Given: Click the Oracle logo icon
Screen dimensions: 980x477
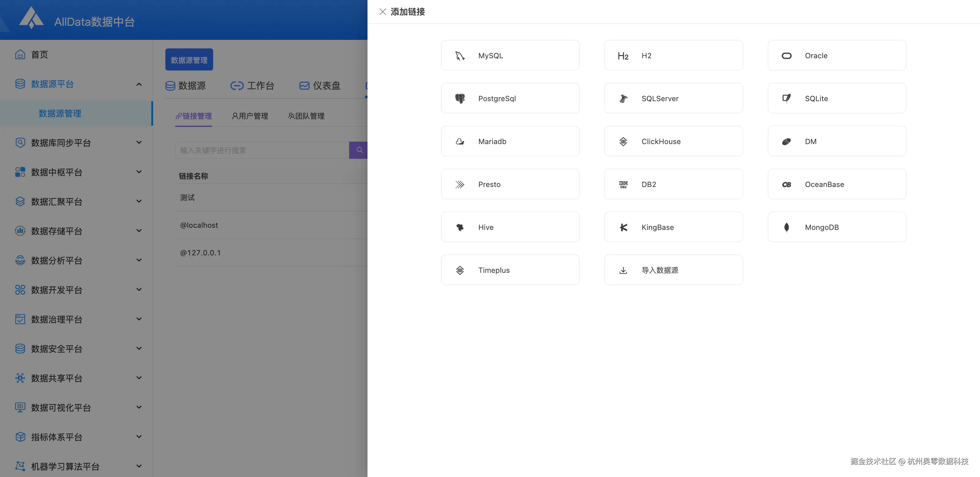Looking at the screenshot, I should point(786,56).
